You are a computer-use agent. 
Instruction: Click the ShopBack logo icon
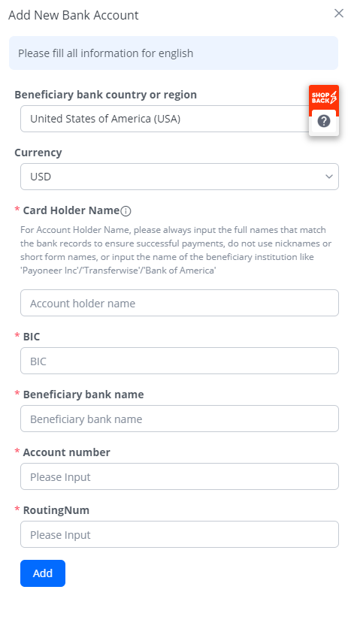coord(324,99)
